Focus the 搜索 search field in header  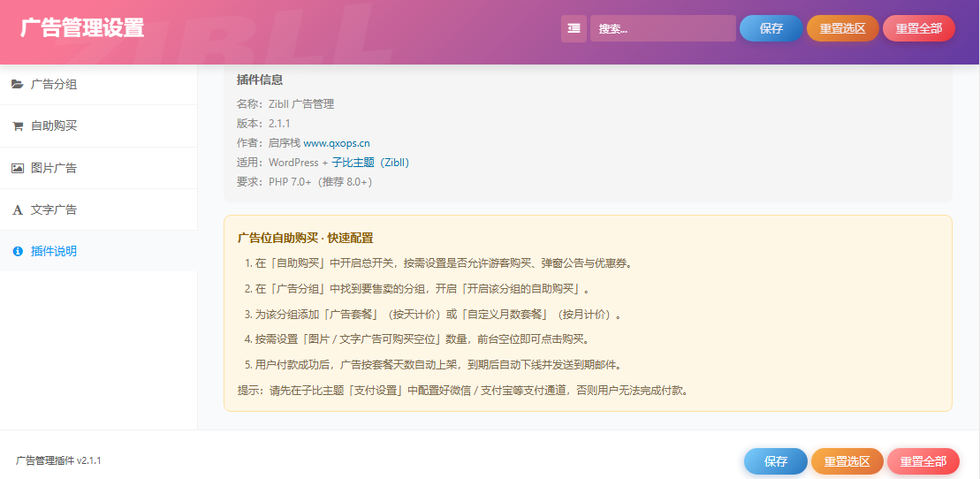(663, 28)
